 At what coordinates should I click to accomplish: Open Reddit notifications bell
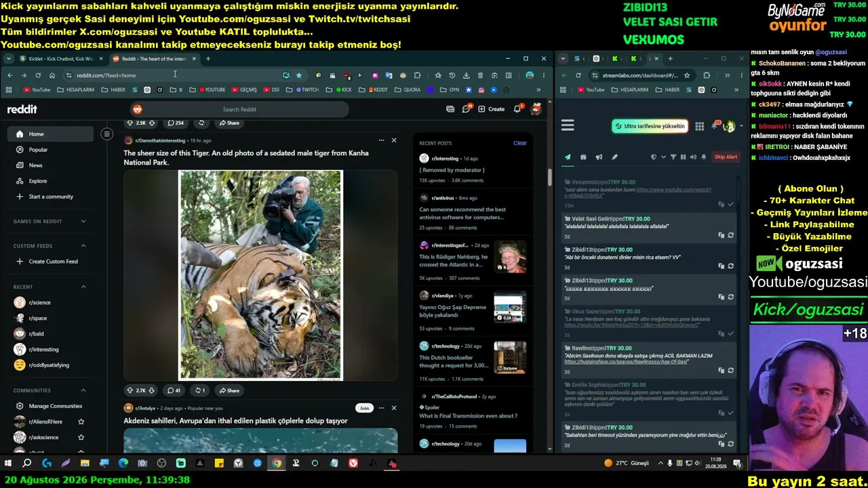[x=517, y=109]
